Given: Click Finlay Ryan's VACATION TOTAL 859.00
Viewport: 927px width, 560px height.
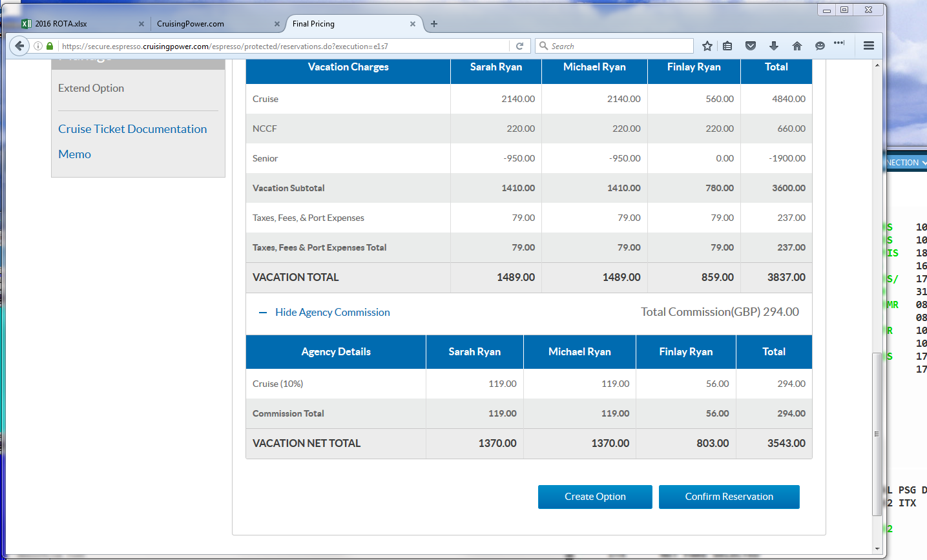Looking at the screenshot, I should (x=718, y=278).
